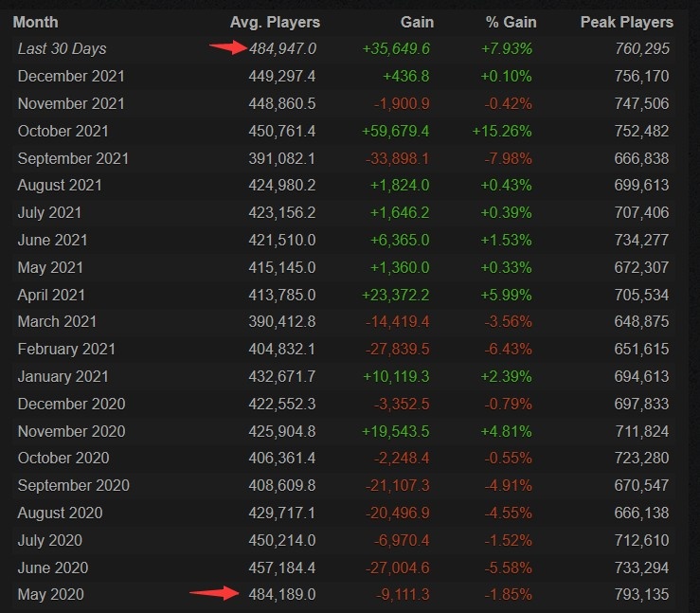The height and width of the screenshot is (613, 700).
Task: Click the red arrow beside 484,189.0
Action: [214, 593]
